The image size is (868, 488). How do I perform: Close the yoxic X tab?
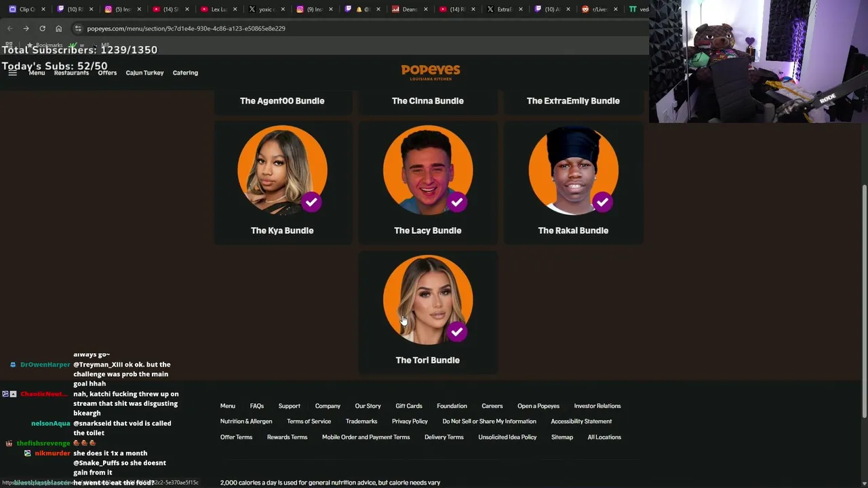(283, 9)
